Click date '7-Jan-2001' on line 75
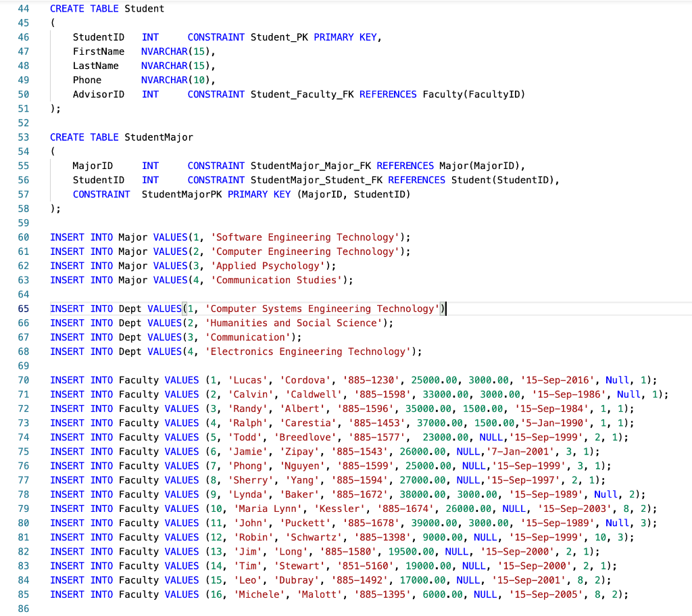 pos(520,452)
